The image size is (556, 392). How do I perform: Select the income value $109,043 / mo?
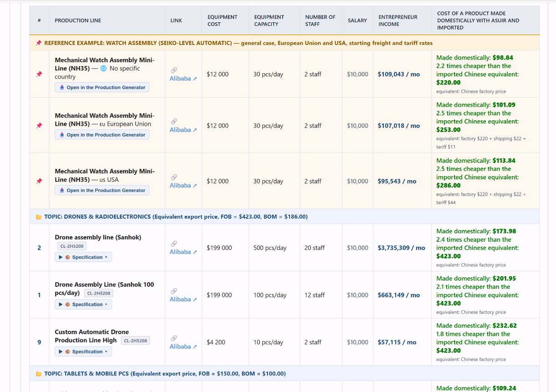pyautogui.click(x=399, y=74)
